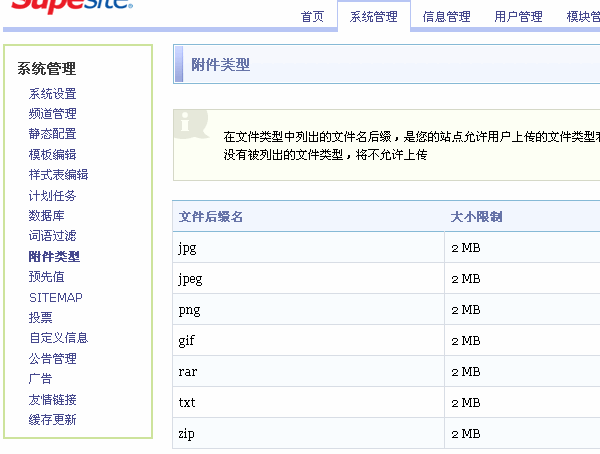Select 词语过滤 in the sidebar

click(x=52, y=236)
